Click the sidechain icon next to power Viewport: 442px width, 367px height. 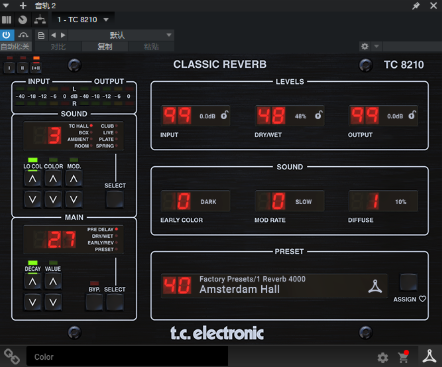[23, 35]
